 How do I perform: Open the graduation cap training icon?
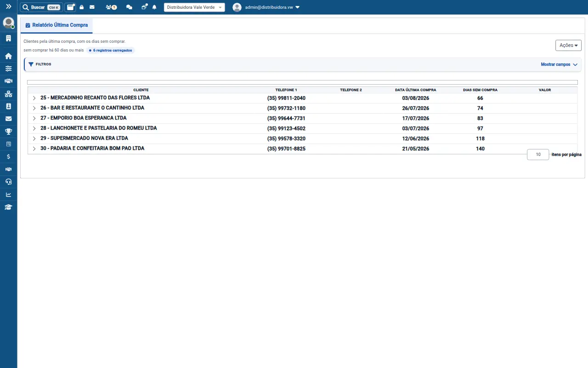pos(8,207)
